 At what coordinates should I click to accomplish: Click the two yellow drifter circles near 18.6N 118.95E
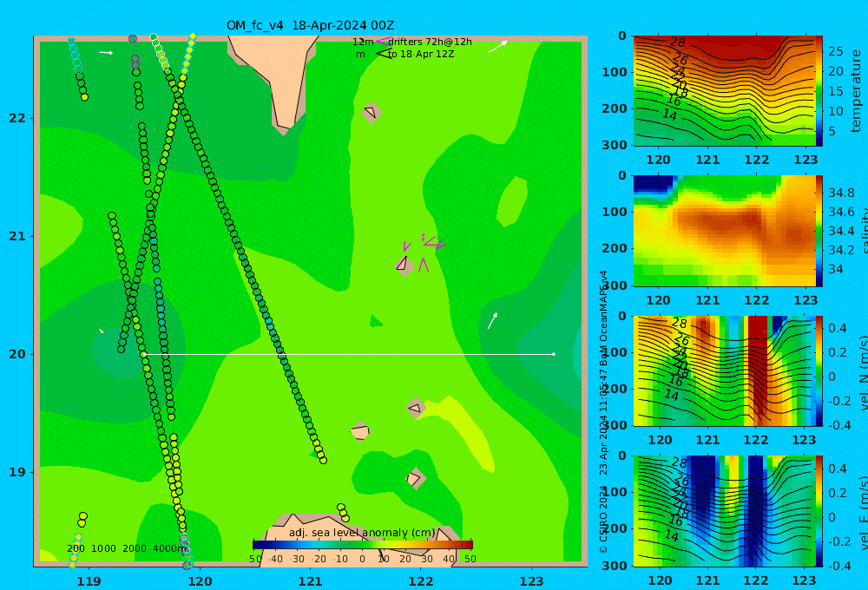tap(82, 520)
